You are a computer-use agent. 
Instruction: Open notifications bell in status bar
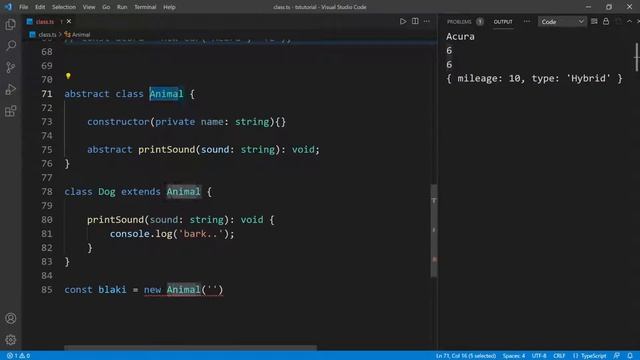(630, 356)
